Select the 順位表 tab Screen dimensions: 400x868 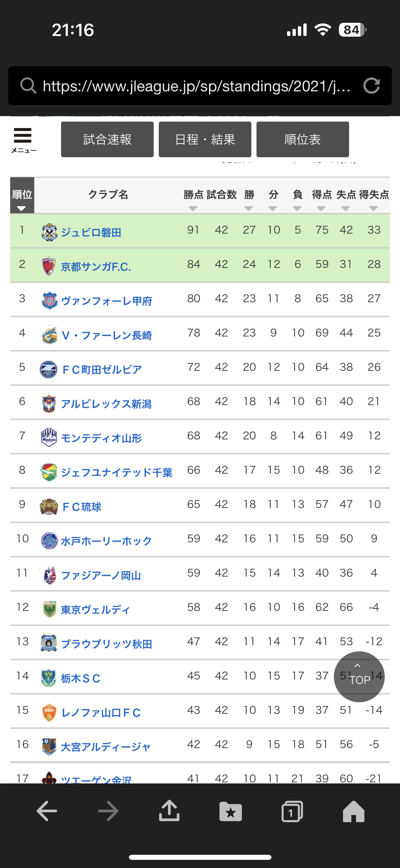(303, 140)
